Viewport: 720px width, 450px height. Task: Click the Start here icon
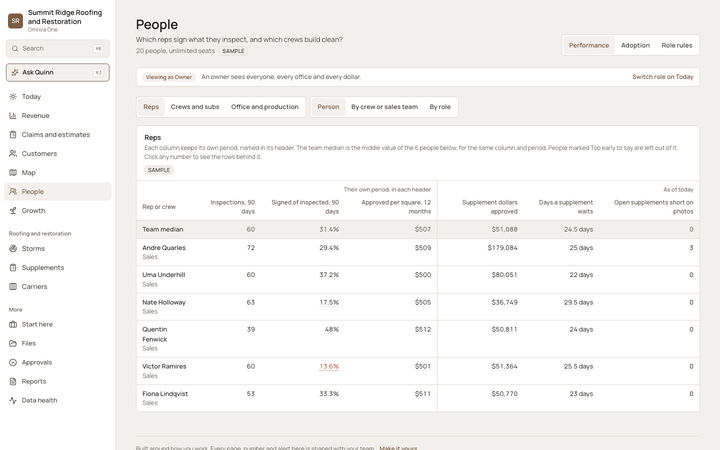(x=13, y=324)
